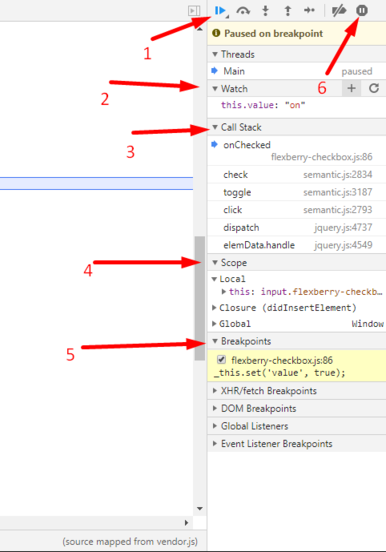This screenshot has width=386, height=552.
Task: Expand Global Listeners section
Action: [x=215, y=426]
